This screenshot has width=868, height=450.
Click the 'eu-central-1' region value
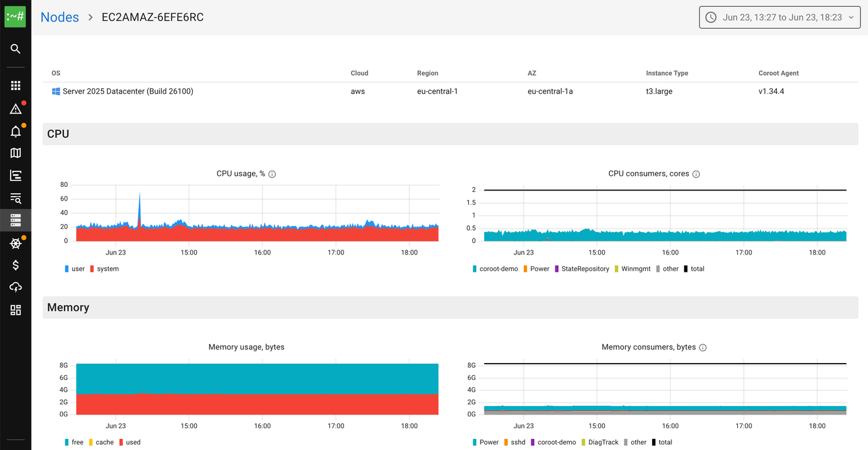[x=438, y=91]
